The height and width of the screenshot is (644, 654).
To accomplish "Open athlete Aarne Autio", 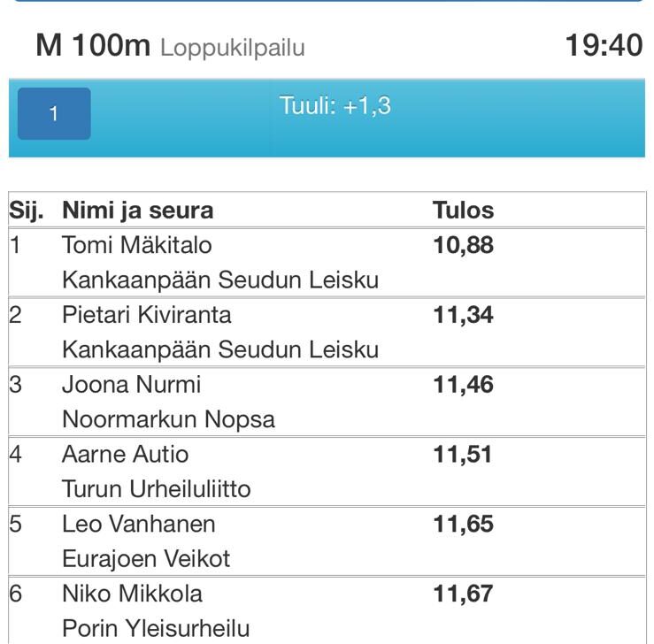I will pyautogui.click(x=125, y=454).
